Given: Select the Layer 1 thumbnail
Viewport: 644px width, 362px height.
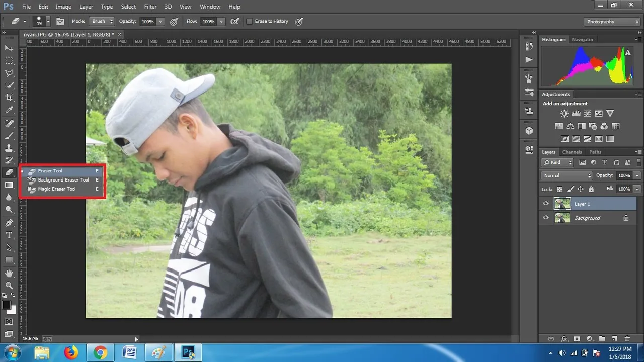Looking at the screenshot, I should (562, 204).
